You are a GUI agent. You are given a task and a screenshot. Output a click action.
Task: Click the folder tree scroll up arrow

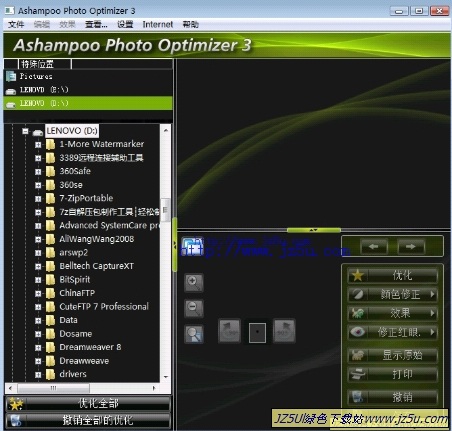pos(166,130)
